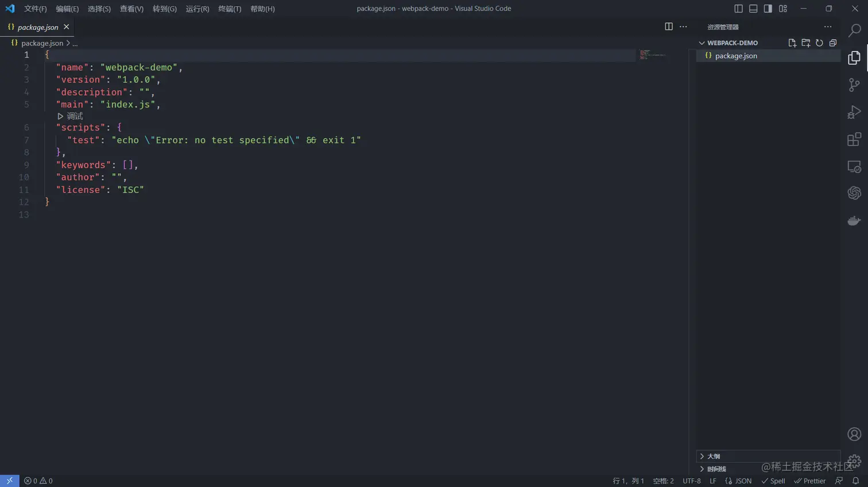Show errors and warnings count
868x487 pixels.
(x=38, y=481)
